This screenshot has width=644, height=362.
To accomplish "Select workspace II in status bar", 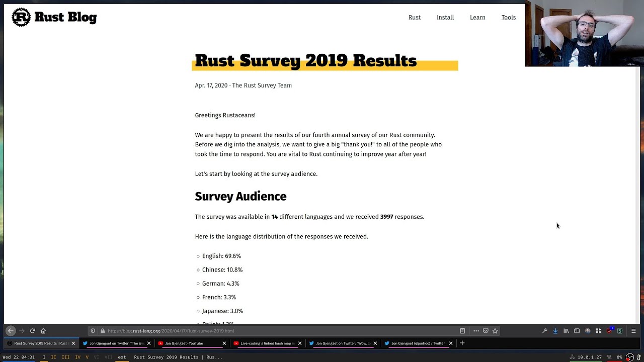I will (x=53, y=357).
